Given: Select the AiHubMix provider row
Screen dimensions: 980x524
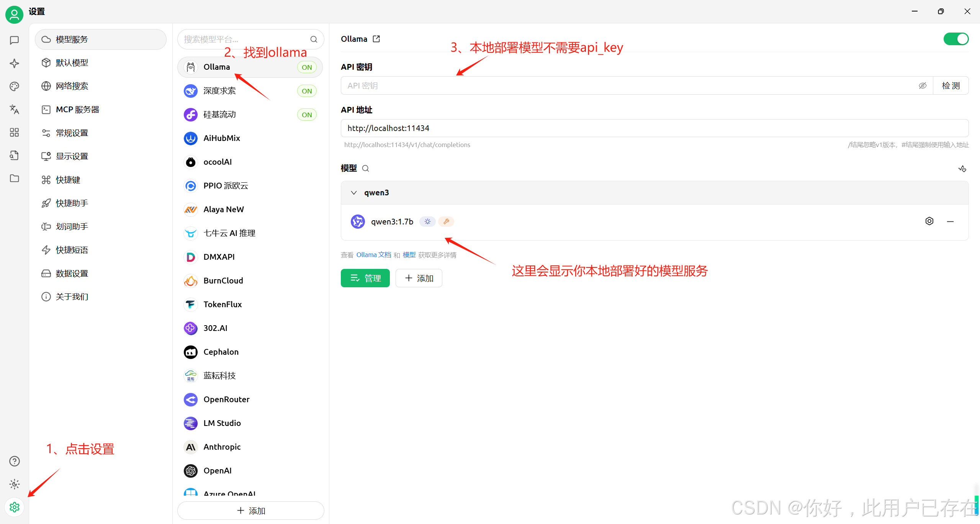Looking at the screenshot, I should (x=250, y=138).
